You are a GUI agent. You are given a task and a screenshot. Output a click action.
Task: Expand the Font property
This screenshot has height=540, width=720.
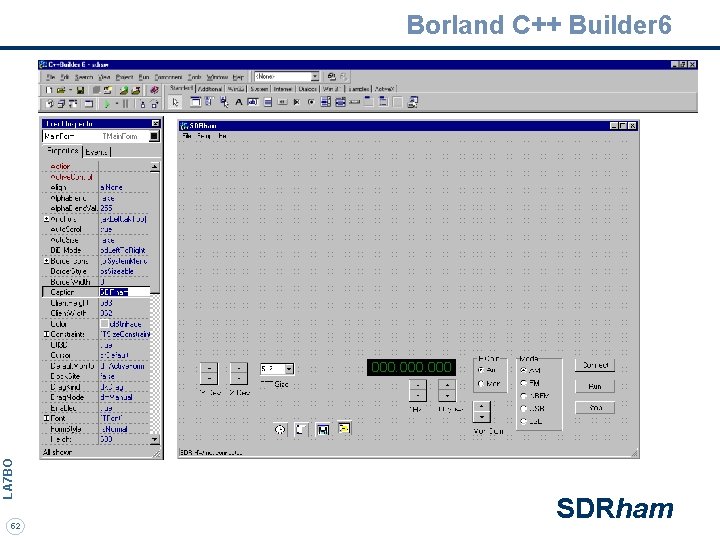point(46,418)
